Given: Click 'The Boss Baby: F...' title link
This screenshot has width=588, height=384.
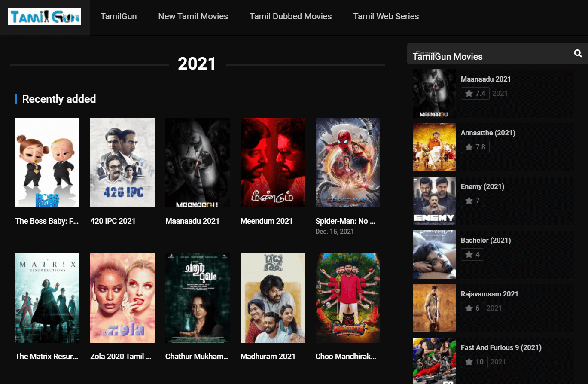Looking at the screenshot, I should pos(47,221).
